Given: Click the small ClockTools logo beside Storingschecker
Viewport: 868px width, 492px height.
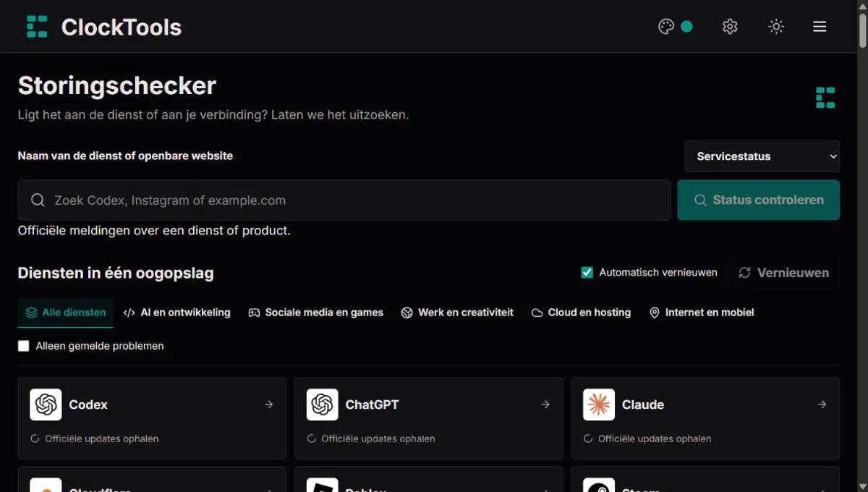Looking at the screenshot, I should 825,98.
